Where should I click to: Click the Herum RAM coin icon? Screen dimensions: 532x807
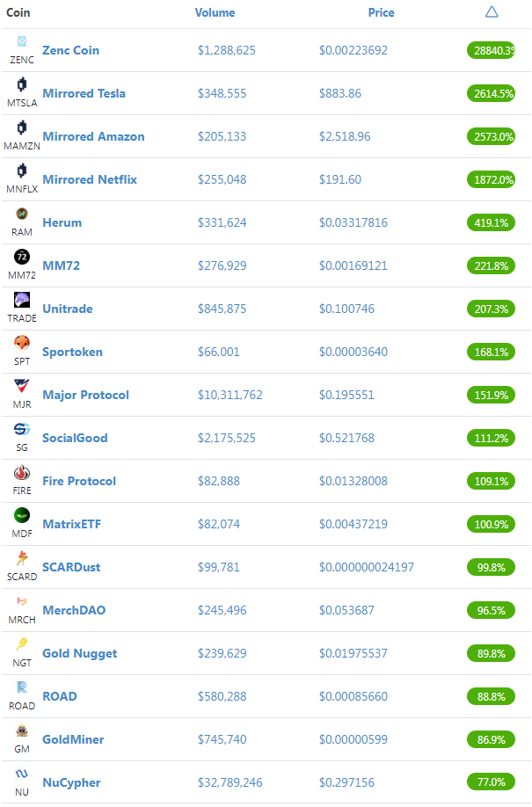tap(22, 214)
